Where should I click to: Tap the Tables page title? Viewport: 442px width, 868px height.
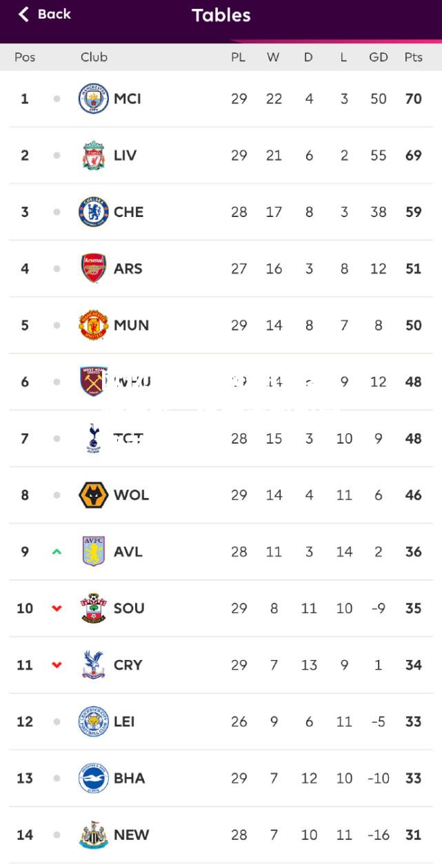point(221,15)
